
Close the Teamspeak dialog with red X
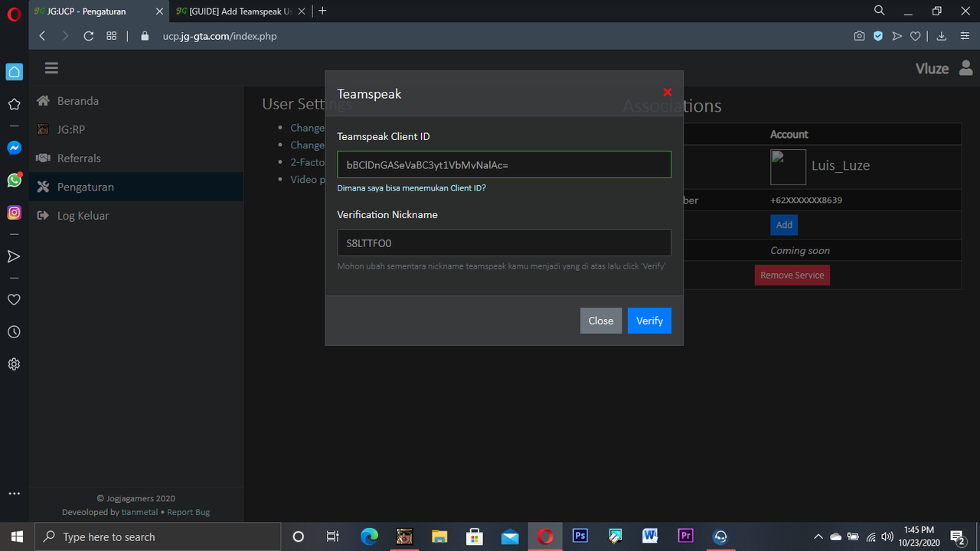tap(667, 93)
